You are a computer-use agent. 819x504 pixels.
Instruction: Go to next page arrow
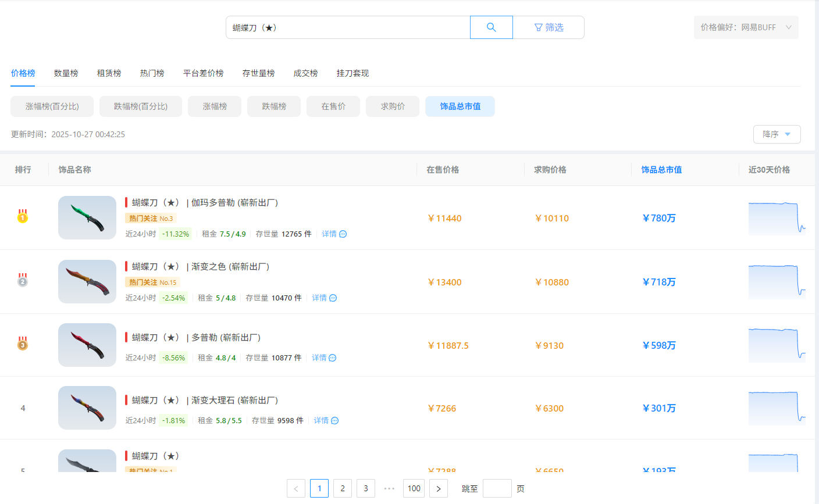pos(438,488)
